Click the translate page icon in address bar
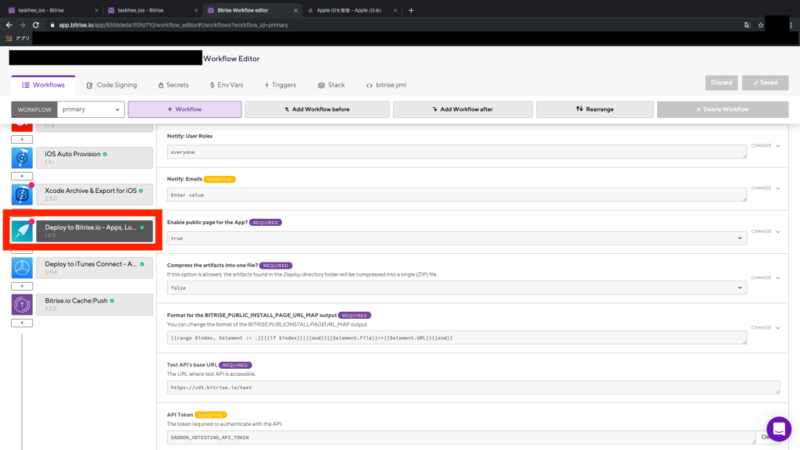800x450 pixels. tap(747, 24)
